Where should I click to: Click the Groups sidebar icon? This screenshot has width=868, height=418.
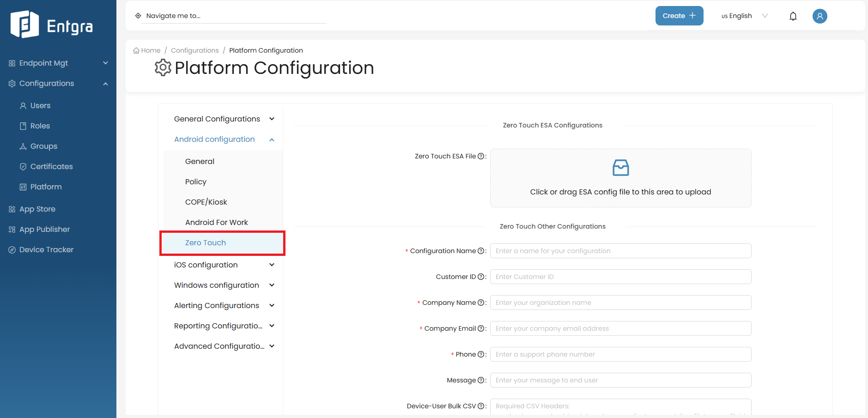click(x=23, y=146)
